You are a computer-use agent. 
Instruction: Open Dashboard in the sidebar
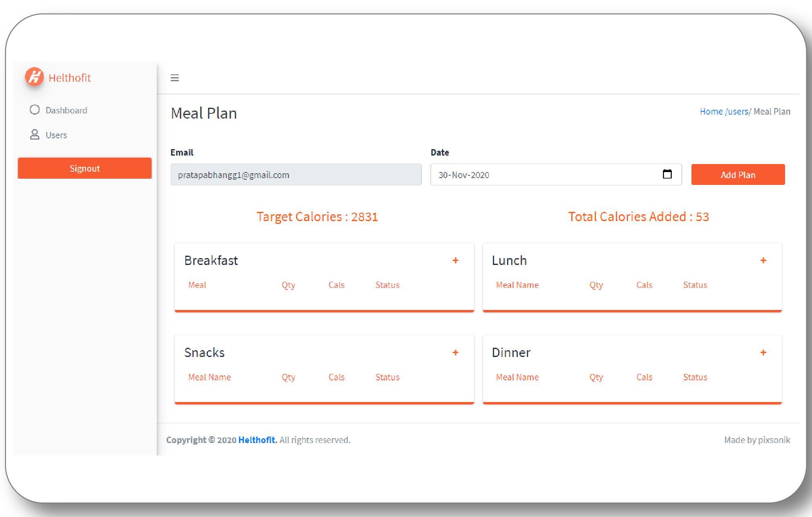click(x=66, y=110)
